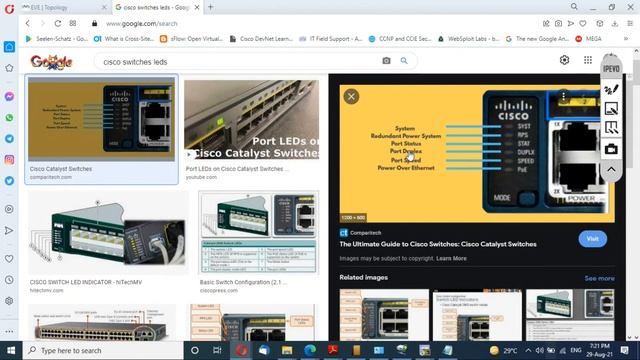
Task: Go back to the previous page
Action: click(x=28, y=24)
